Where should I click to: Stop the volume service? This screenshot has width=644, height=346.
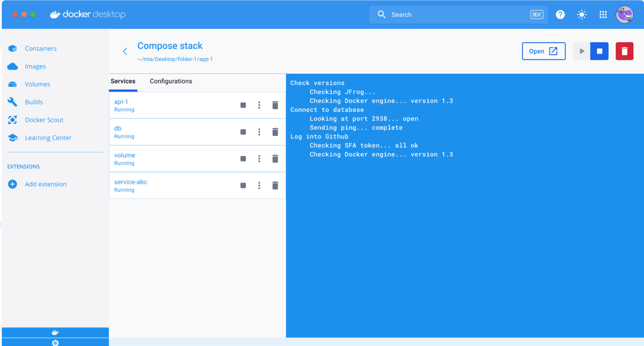(x=243, y=159)
